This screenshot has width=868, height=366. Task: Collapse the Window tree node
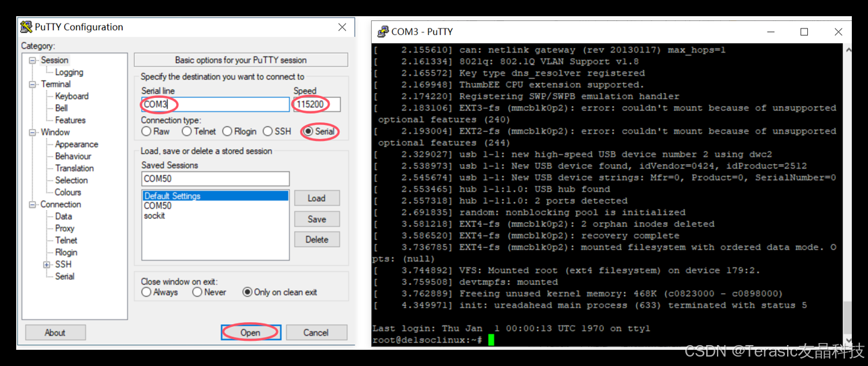pyautogui.click(x=32, y=132)
